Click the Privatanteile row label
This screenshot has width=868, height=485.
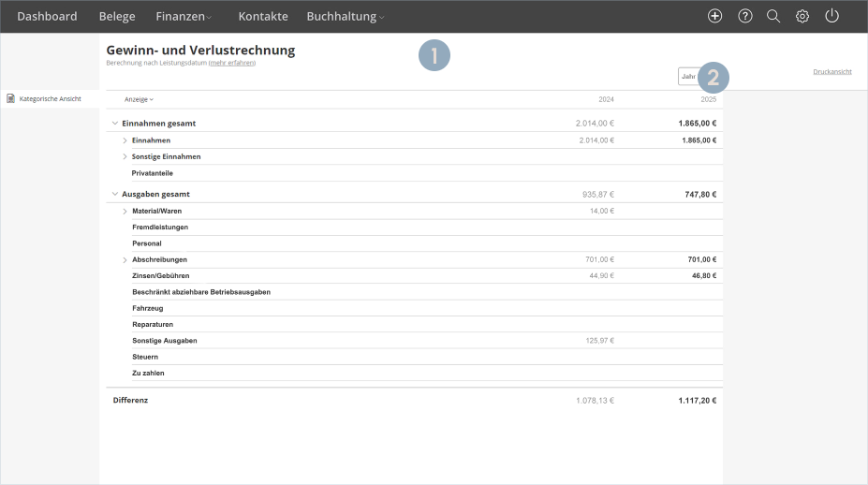click(x=153, y=173)
